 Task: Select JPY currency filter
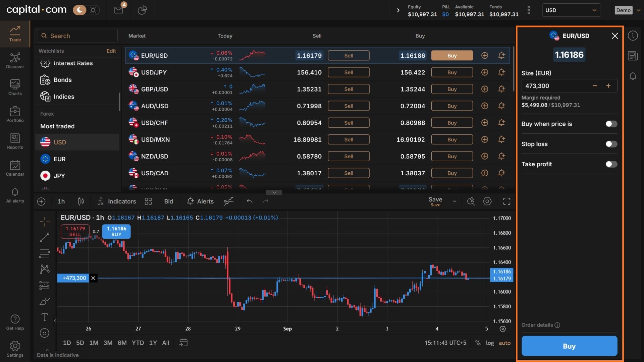click(x=77, y=176)
